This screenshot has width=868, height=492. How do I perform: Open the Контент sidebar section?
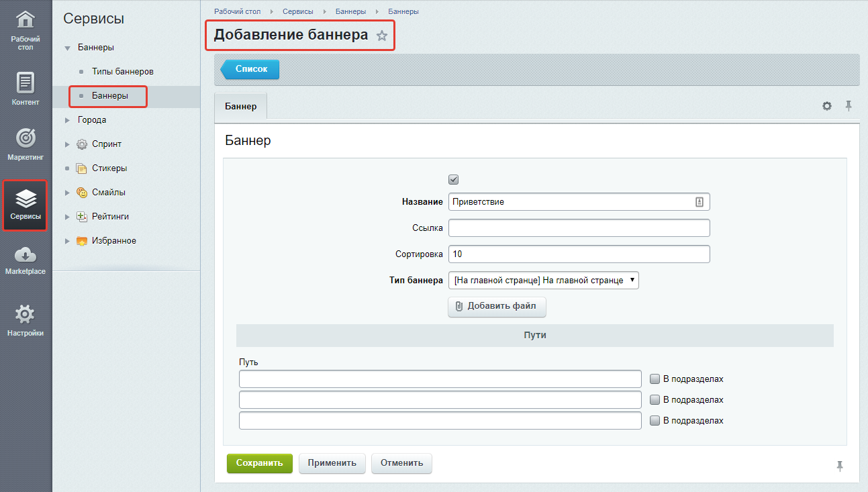click(26, 89)
